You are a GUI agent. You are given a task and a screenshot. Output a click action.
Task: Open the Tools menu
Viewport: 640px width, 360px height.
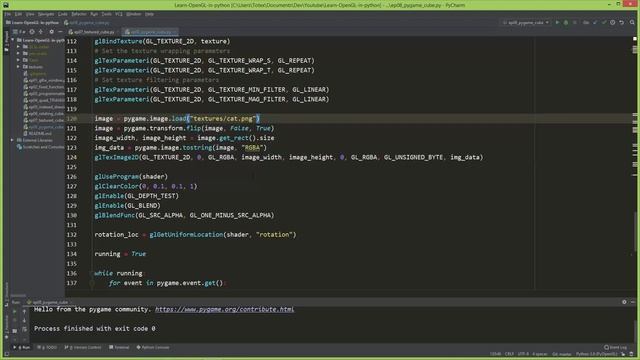click(x=107, y=14)
